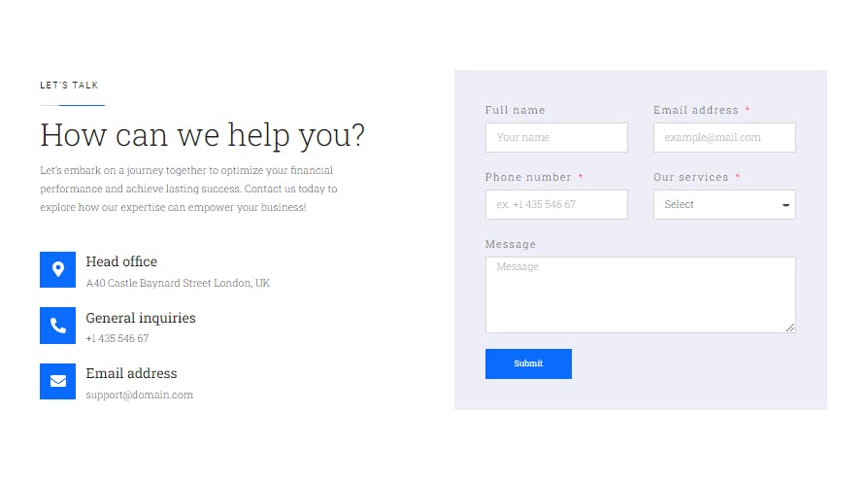Click the message box resize handle
The image size is (868, 483).
(790, 328)
